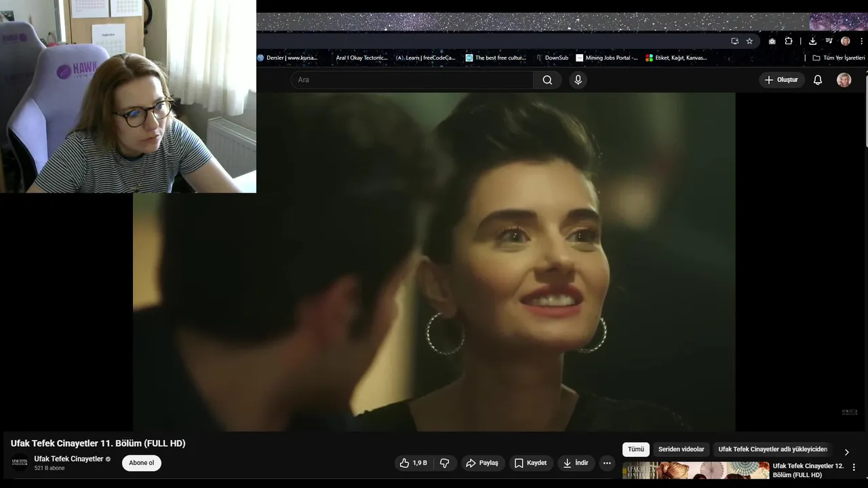Click the Abone ol subscribe button
868x488 pixels.
pyautogui.click(x=142, y=463)
